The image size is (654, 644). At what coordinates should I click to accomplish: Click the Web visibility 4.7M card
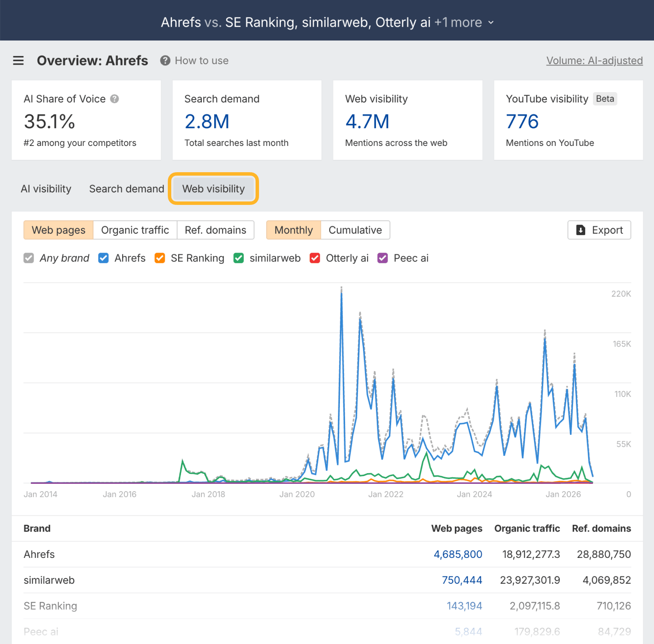(407, 120)
